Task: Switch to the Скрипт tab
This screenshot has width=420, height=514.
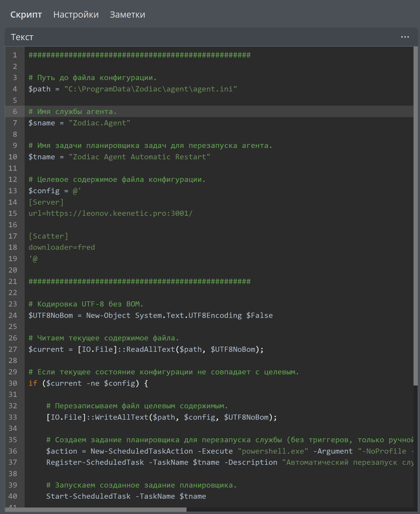Action: pos(26,15)
